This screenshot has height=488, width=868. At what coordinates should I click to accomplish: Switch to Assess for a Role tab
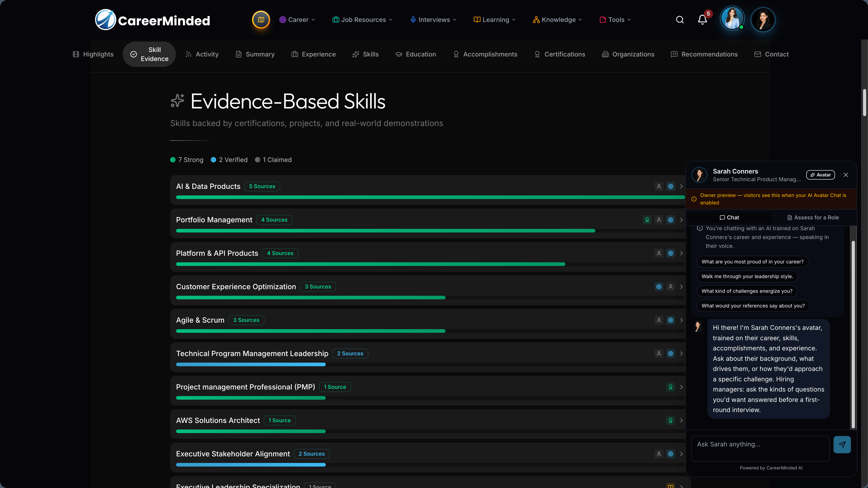click(x=813, y=218)
